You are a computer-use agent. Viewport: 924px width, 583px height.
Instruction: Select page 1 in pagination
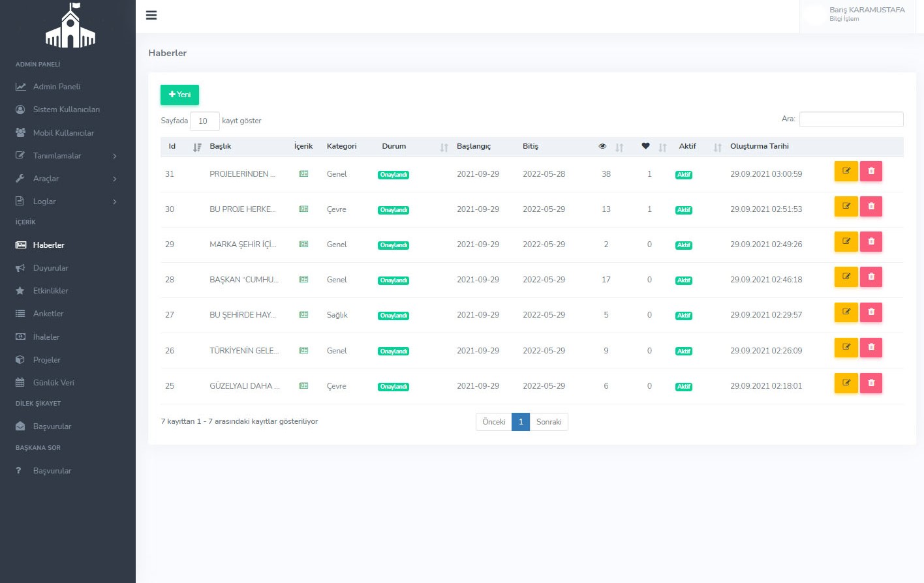(x=521, y=422)
